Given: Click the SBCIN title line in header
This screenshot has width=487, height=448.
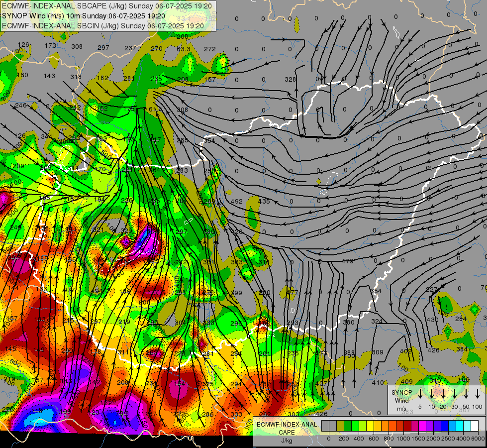Looking at the screenshot, I should point(103,26).
